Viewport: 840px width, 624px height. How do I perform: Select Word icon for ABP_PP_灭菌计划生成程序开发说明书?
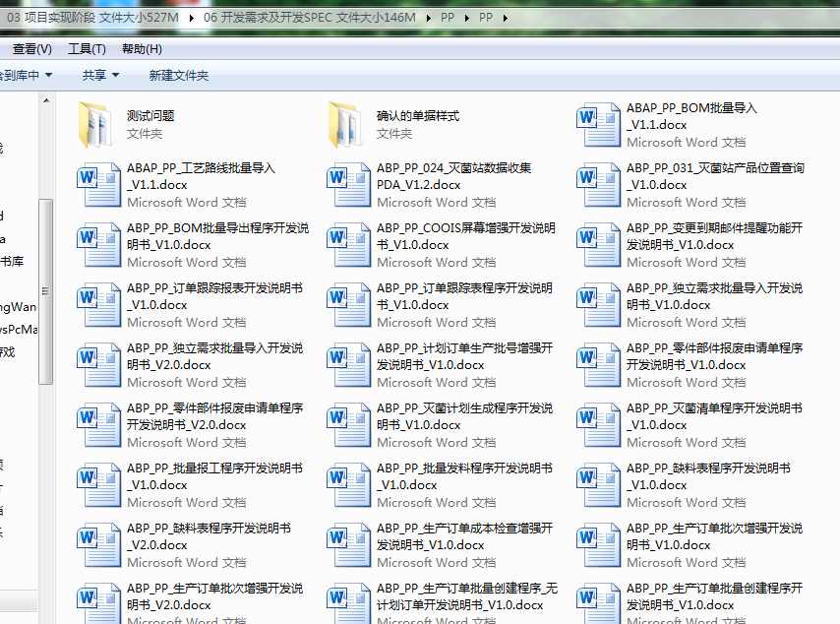click(x=349, y=425)
